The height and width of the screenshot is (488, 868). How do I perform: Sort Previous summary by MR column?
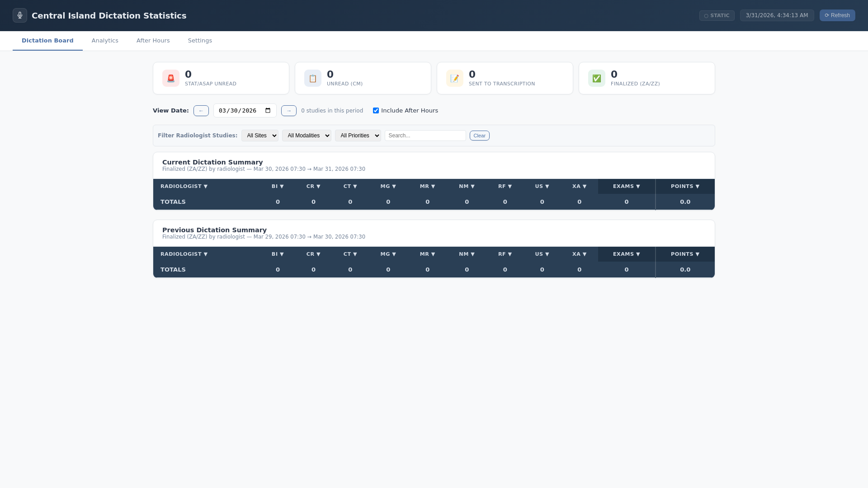pos(428,254)
